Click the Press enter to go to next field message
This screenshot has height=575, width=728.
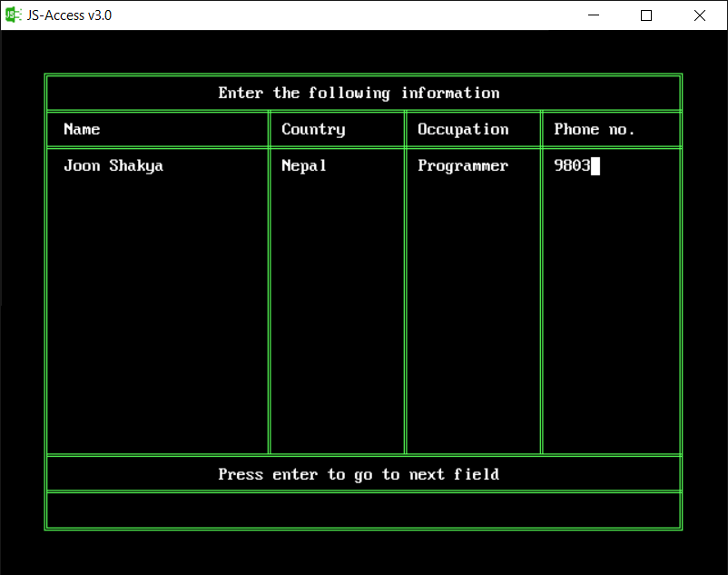tap(359, 473)
